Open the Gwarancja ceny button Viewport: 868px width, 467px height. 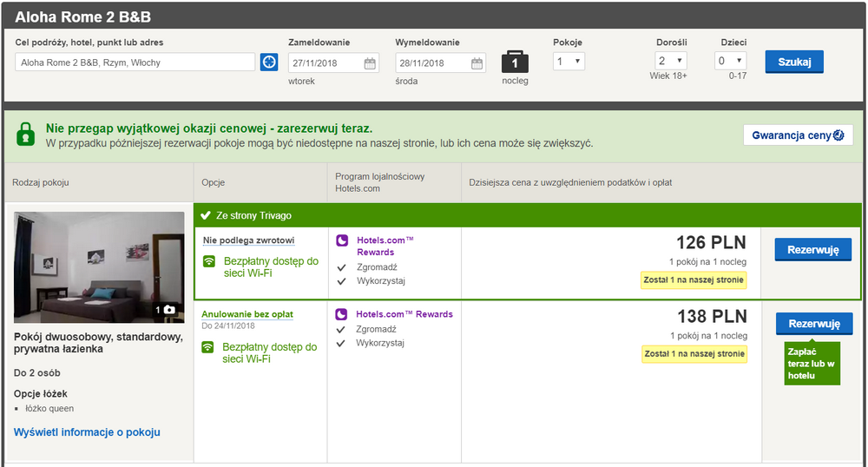click(798, 135)
